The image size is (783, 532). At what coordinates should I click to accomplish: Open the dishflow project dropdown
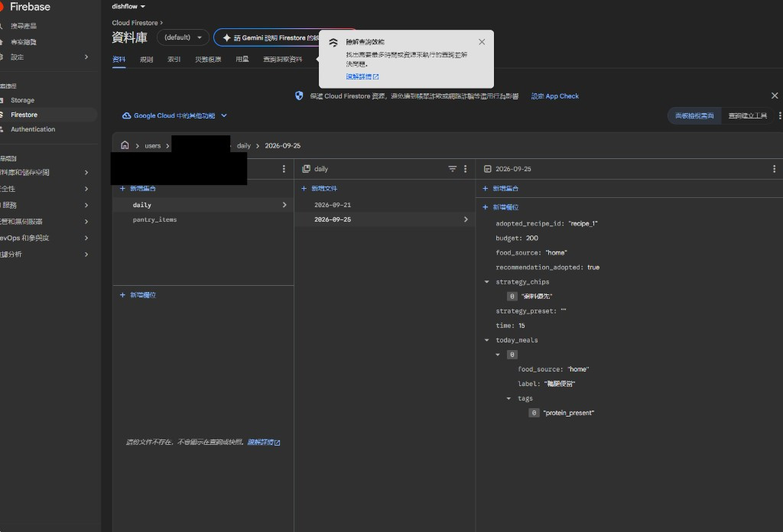[128, 6]
